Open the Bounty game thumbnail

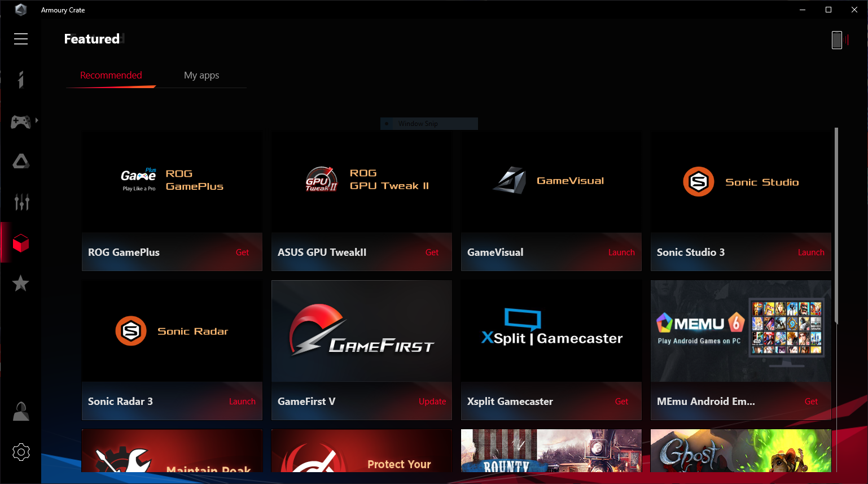[x=551, y=451]
